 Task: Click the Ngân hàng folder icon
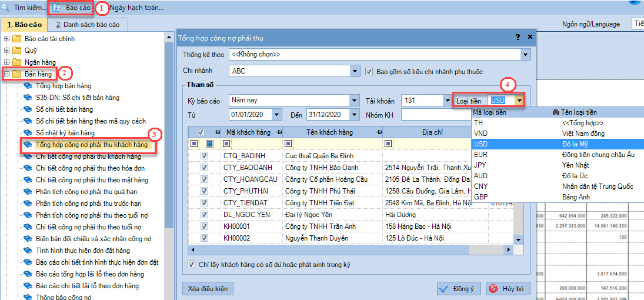point(16,62)
